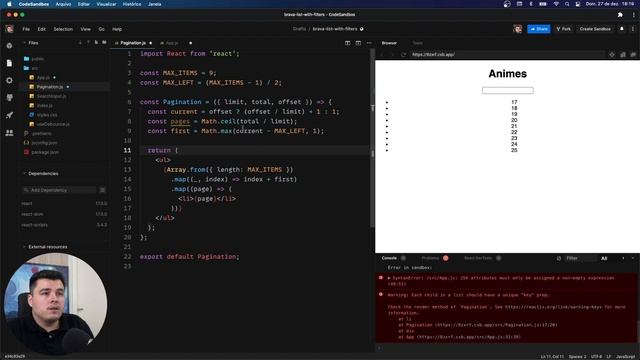Click the Create Sandbox button
The width and height of the screenshot is (640, 360).
coord(595,29)
